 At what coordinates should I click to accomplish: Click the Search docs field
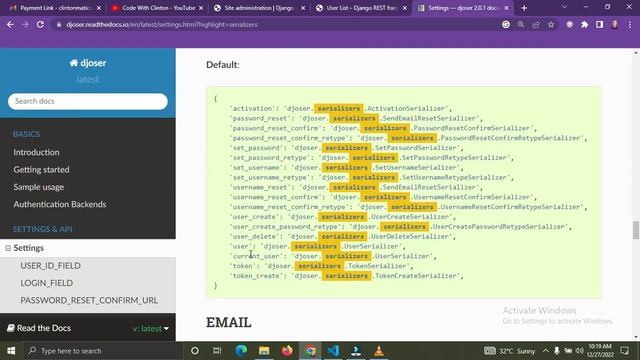[x=88, y=101]
